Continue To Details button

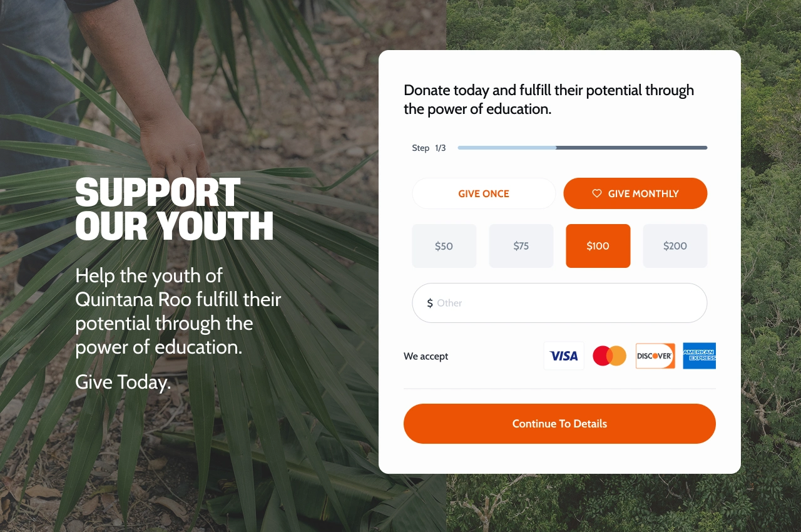559,424
